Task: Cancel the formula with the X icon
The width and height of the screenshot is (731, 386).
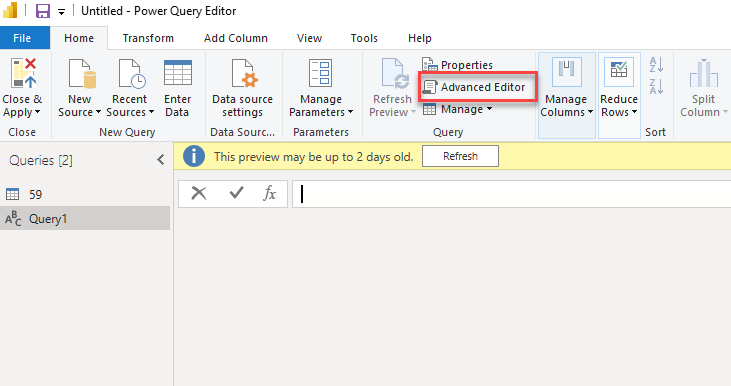Action: 199,193
